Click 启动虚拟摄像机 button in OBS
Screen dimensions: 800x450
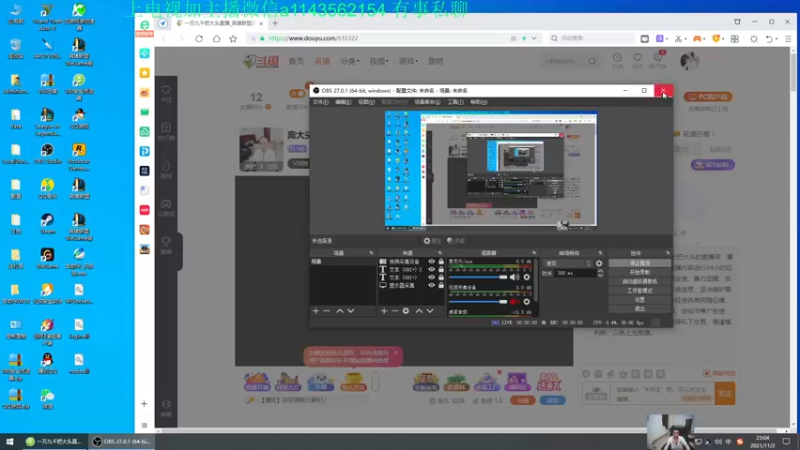(639, 282)
